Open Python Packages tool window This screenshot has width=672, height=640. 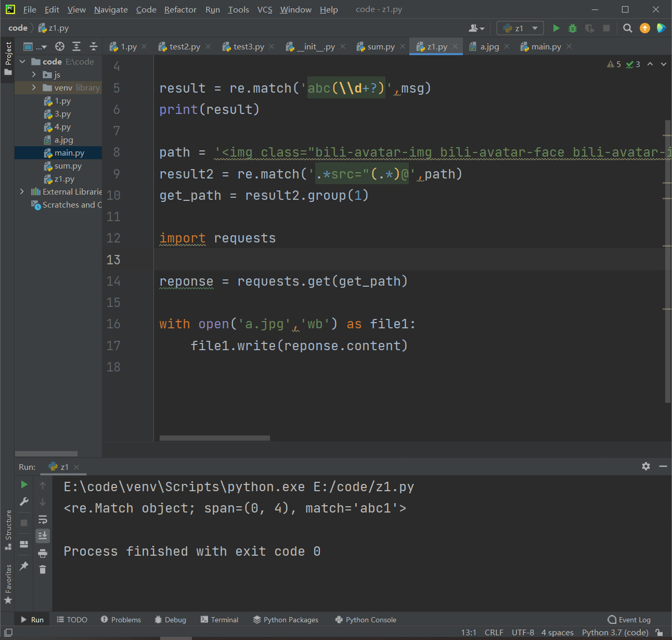pyautogui.click(x=286, y=620)
